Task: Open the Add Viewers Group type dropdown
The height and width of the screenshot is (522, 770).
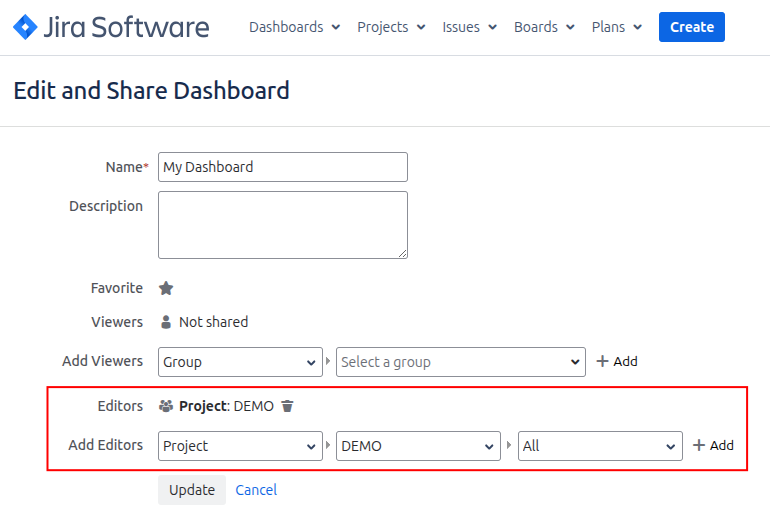Action: (x=240, y=362)
